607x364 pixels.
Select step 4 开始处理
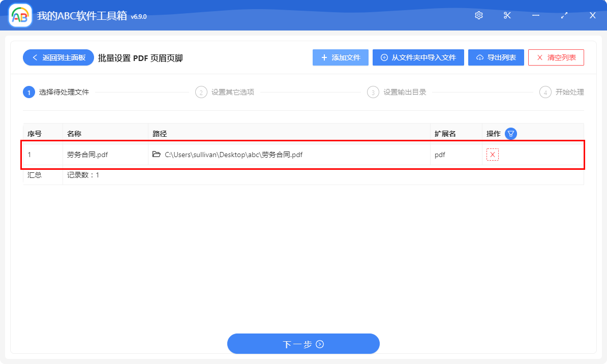click(x=562, y=92)
